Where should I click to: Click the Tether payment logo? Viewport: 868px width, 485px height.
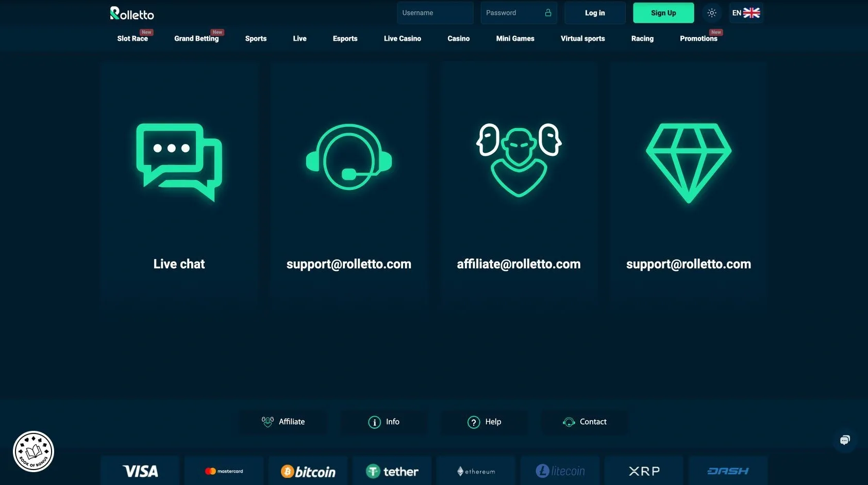[392, 471]
